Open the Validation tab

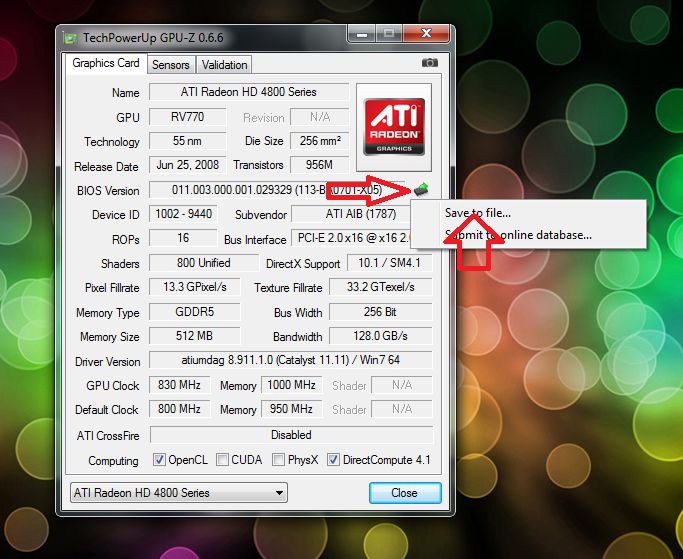tap(224, 65)
